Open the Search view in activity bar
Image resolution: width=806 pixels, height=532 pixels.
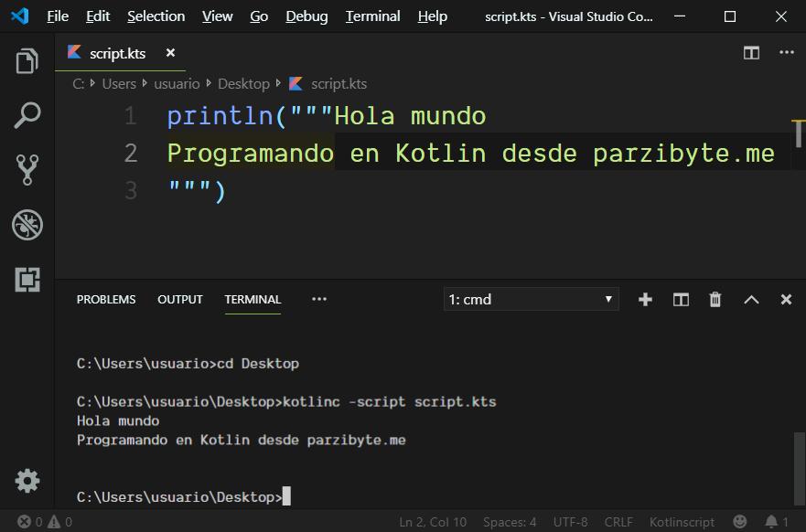coord(27,115)
